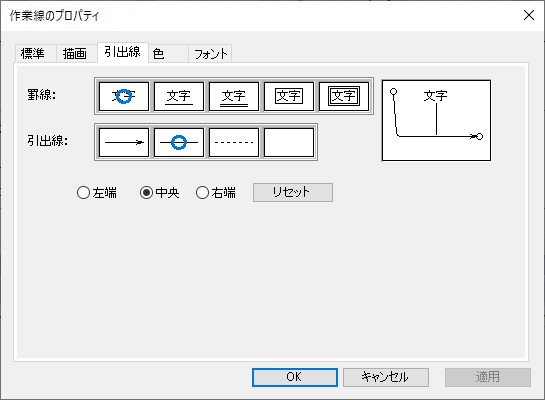Select single underline text ruled-line style
Image resolution: width=545 pixels, height=400 pixels.
tap(179, 96)
